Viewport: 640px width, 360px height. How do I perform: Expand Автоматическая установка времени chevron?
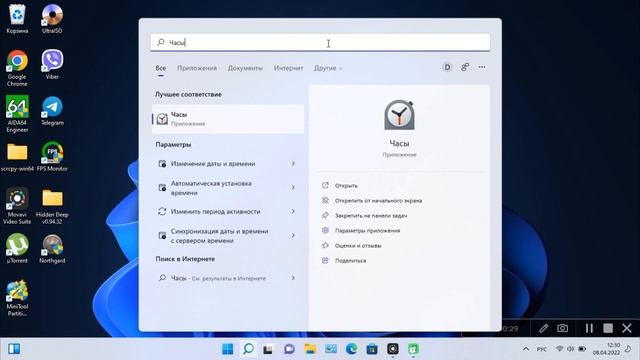[293, 188]
